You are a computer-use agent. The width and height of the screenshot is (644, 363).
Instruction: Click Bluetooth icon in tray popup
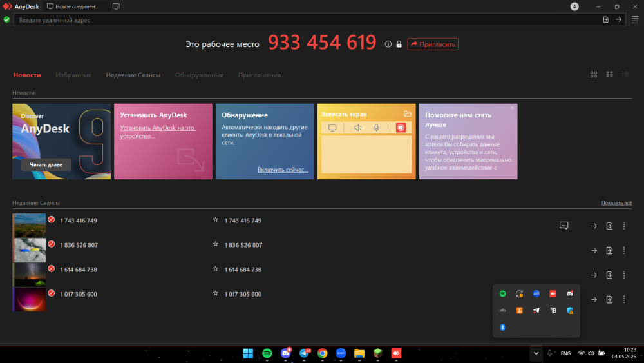(502, 328)
